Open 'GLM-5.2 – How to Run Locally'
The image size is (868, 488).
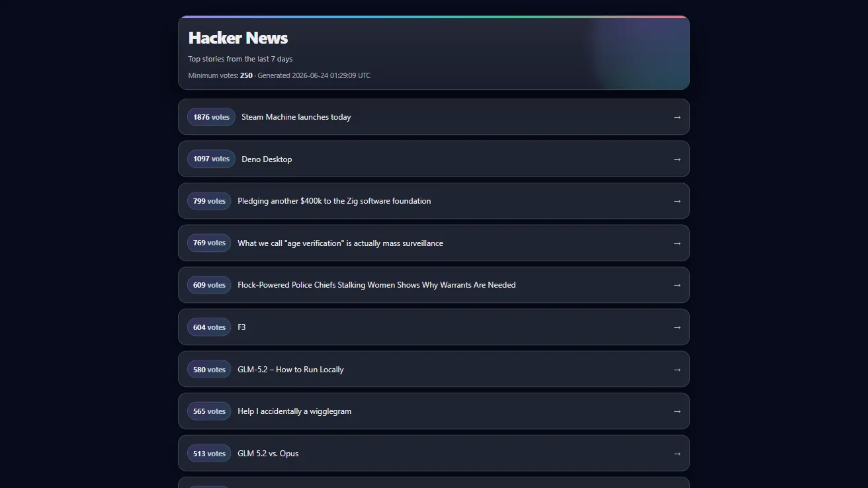point(290,370)
